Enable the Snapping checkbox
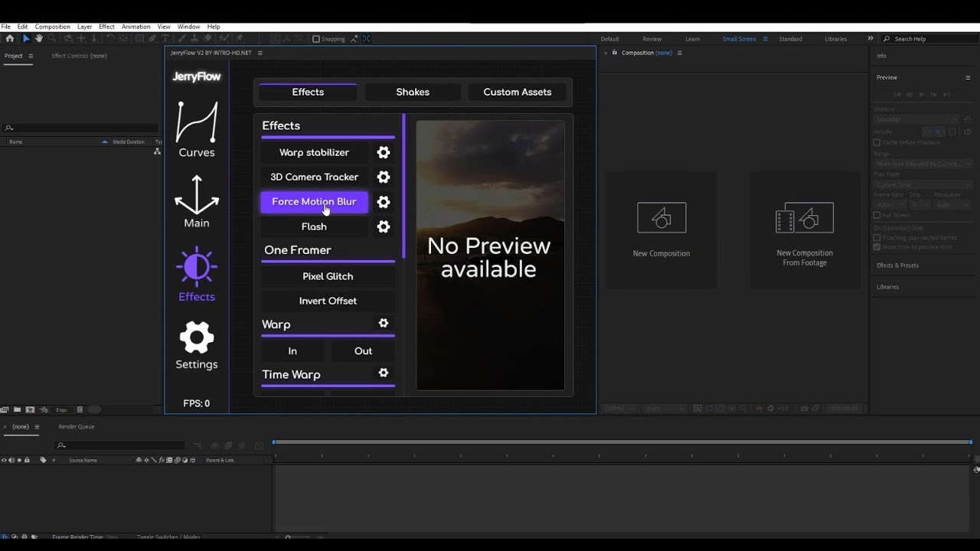The height and width of the screenshot is (551, 980). (x=316, y=39)
